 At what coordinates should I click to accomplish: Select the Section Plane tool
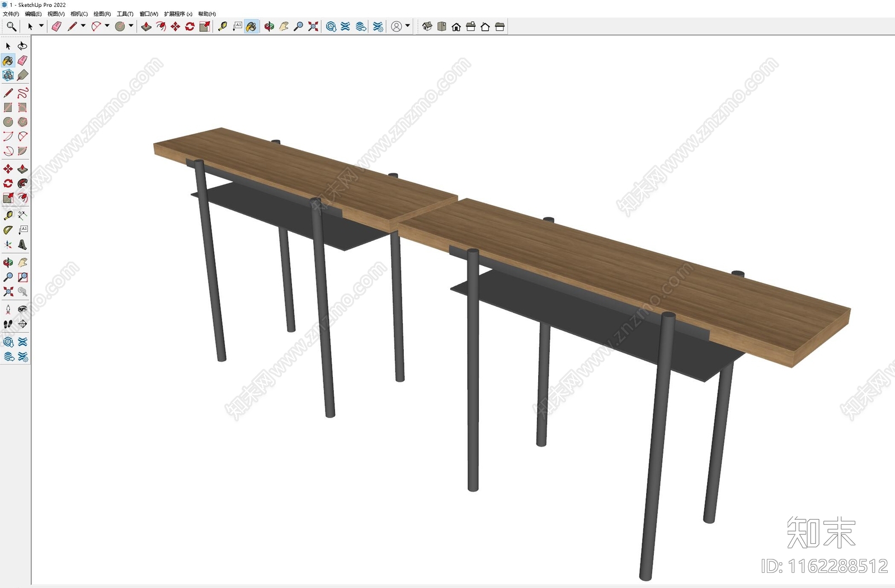coord(22,324)
